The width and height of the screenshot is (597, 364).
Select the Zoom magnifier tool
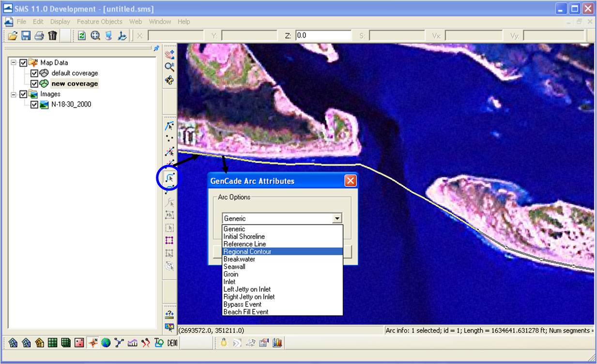coord(169,67)
